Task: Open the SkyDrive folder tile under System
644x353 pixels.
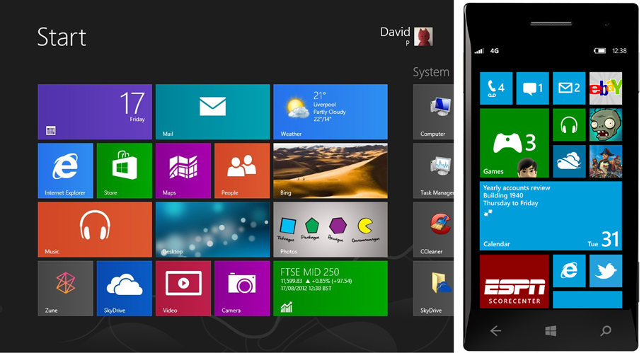Action: coord(433,289)
